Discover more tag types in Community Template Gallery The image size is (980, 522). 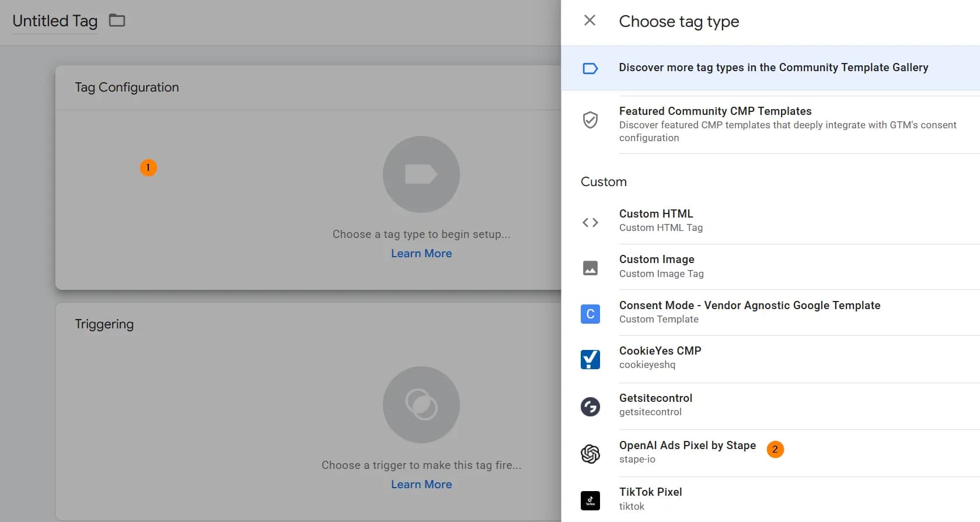770,68
